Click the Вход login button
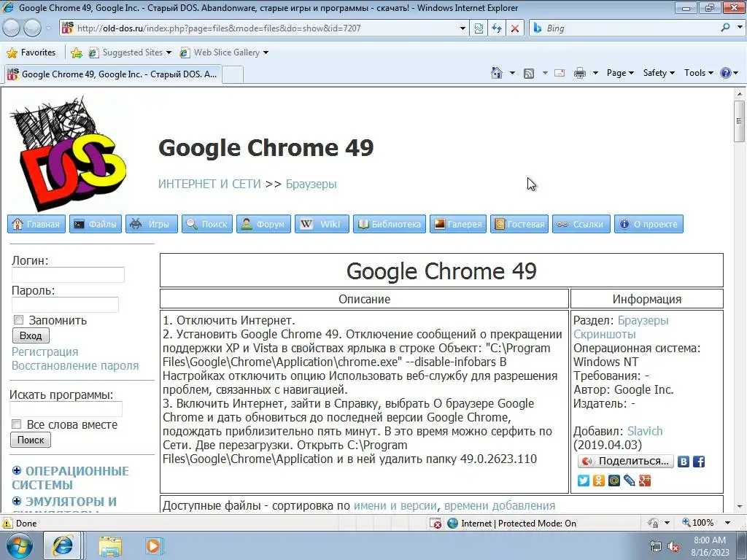 (x=31, y=335)
